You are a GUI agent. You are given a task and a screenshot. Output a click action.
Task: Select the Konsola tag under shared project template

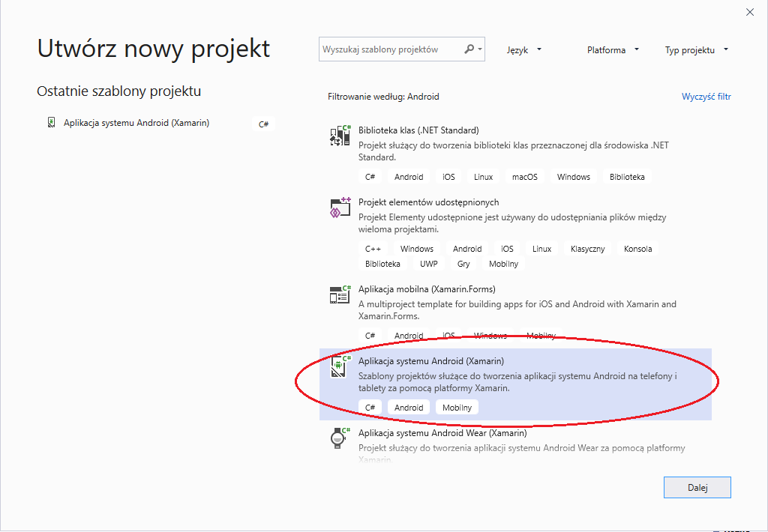coord(637,248)
